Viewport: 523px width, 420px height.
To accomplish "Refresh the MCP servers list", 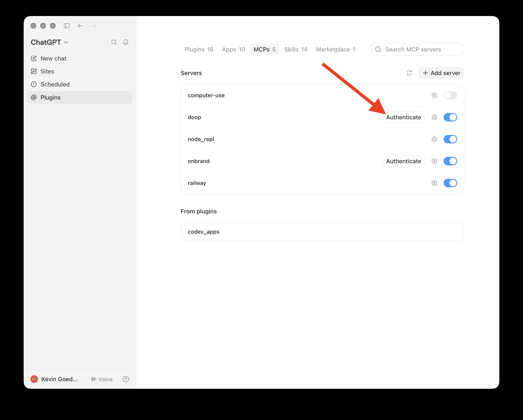I will pos(409,73).
